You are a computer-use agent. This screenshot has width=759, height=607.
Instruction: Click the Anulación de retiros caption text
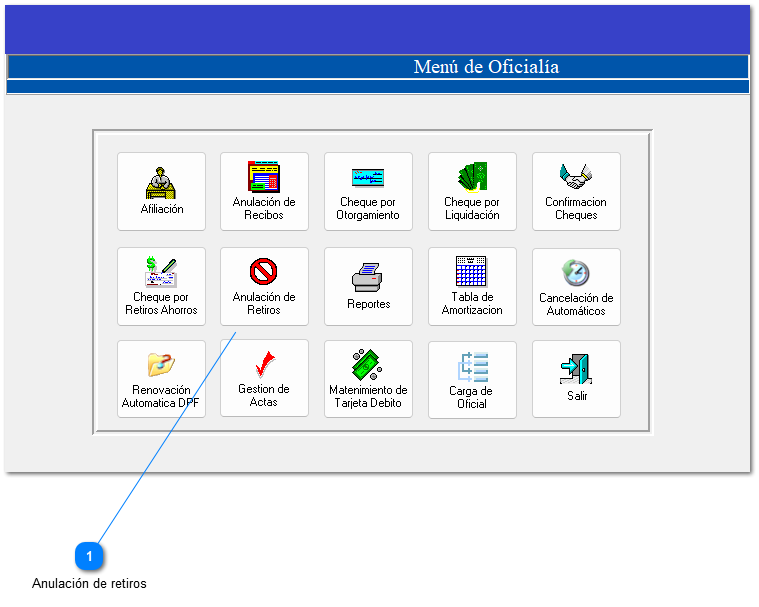point(89,583)
